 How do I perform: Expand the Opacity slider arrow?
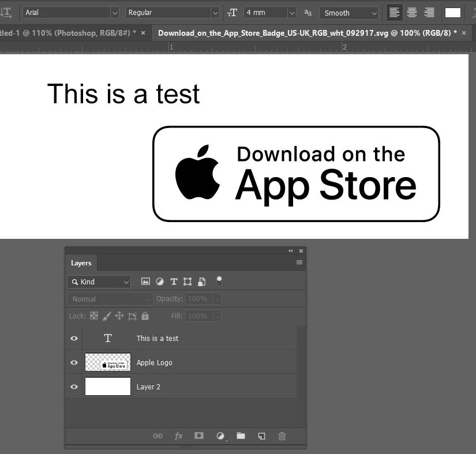pyautogui.click(x=217, y=299)
